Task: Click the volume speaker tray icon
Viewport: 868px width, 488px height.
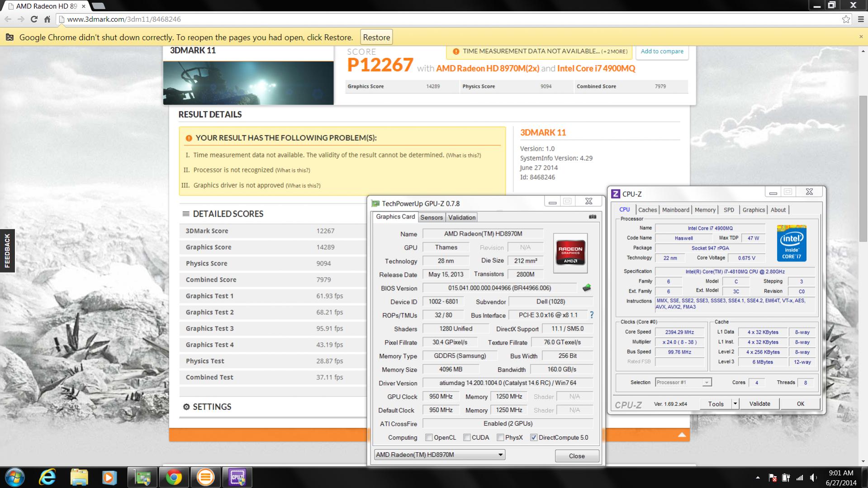Action: pos(814,478)
